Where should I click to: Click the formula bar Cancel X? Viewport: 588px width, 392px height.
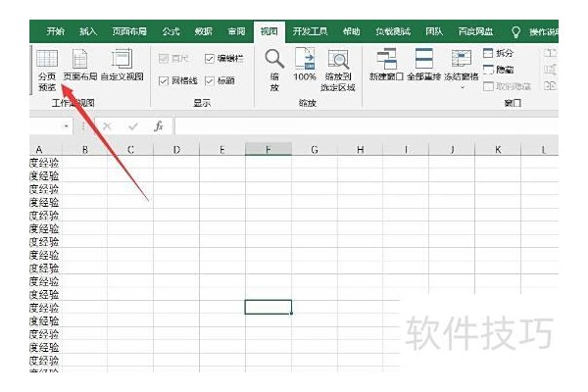click(x=107, y=126)
